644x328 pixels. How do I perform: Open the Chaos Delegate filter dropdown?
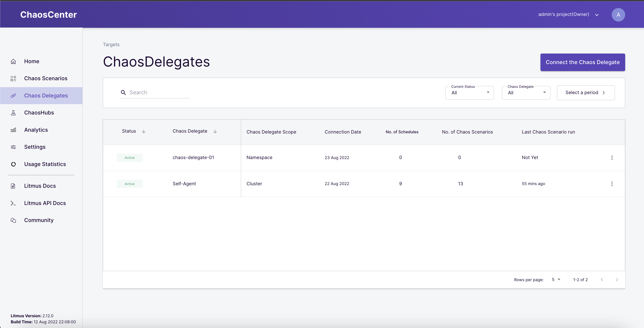526,93
